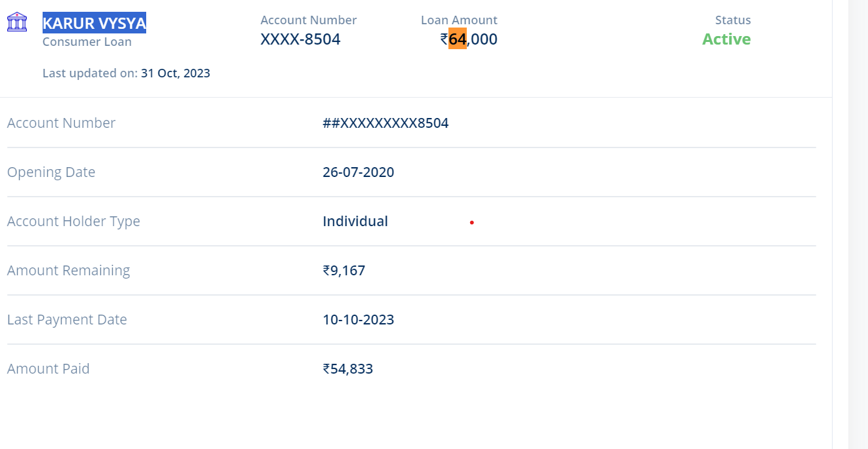Click the ₹64,000 loan amount value
This screenshot has height=449, width=868.
(469, 39)
